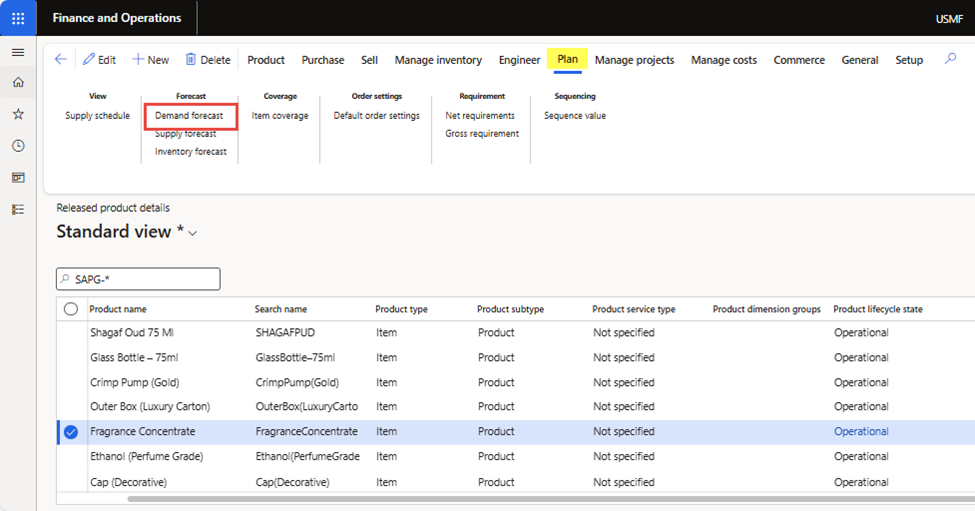Screen dimensions: 975x511
Task: Open the app launcher waffle icon
Action: 18,18
